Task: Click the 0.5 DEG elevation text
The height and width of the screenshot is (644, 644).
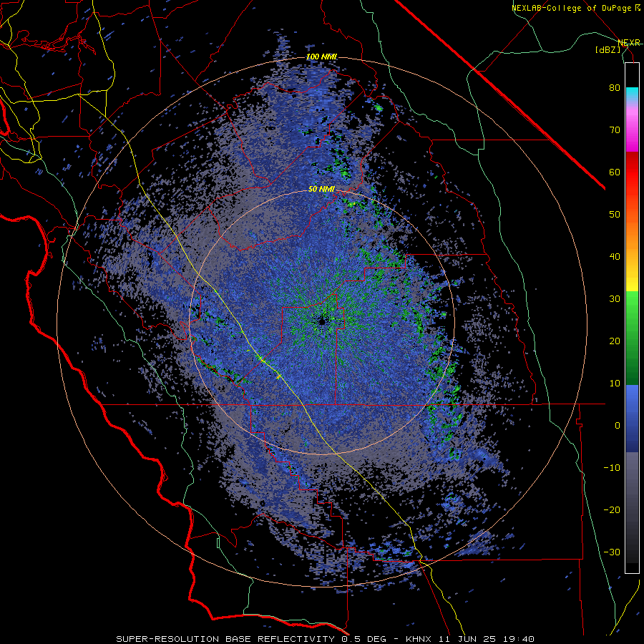Action: coord(363,639)
